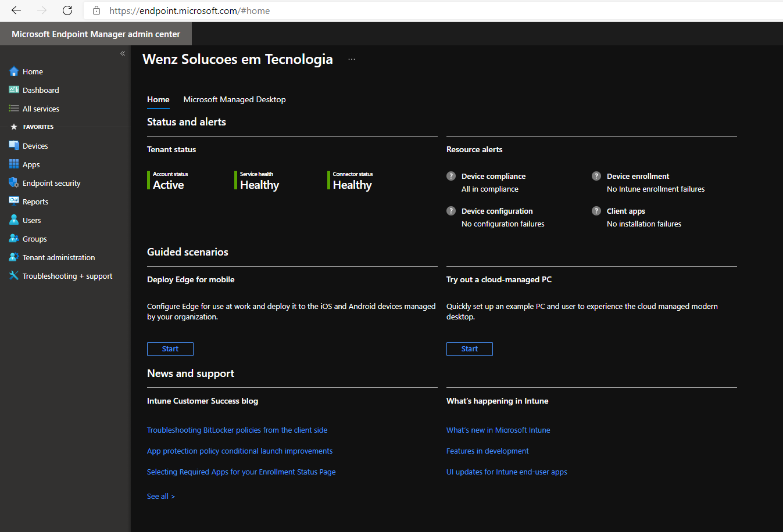Viewport: 783px width, 532px height.
Task: Click Microsoft Endpoint Manager admin center title
Action: coord(96,34)
